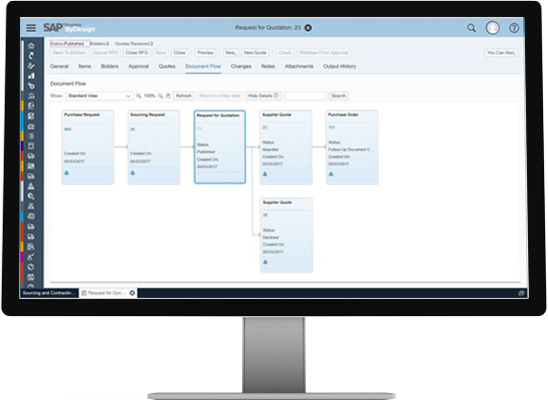
Task: Click the Save button
Action: click(x=161, y=53)
